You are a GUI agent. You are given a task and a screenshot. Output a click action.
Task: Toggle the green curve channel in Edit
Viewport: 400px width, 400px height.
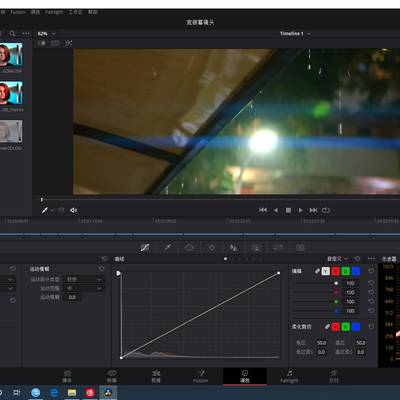coord(346,271)
